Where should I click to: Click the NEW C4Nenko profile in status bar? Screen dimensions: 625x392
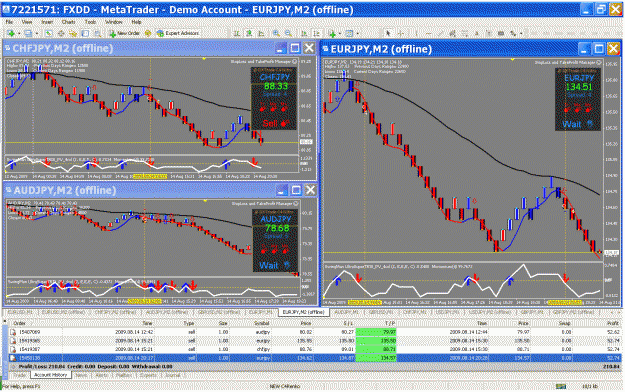point(285,386)
